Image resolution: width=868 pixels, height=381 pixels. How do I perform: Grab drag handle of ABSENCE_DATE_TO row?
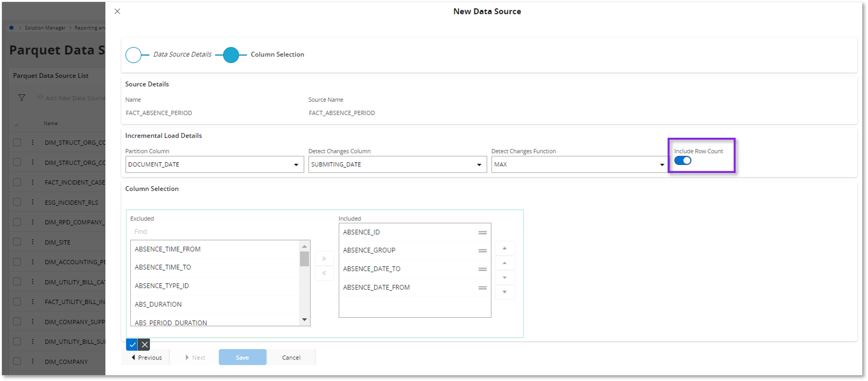pos(483,269)
